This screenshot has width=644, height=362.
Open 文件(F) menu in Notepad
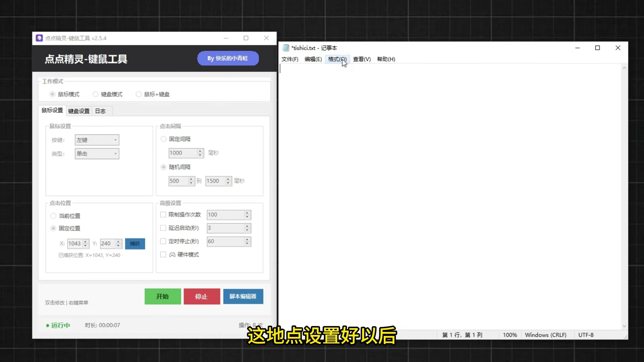[290, 59]
